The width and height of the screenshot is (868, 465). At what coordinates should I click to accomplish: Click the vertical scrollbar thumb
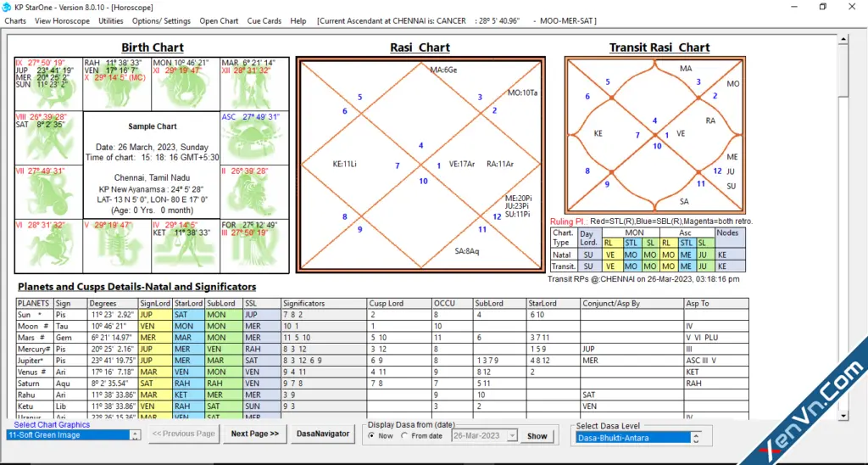tap(843, 72)
